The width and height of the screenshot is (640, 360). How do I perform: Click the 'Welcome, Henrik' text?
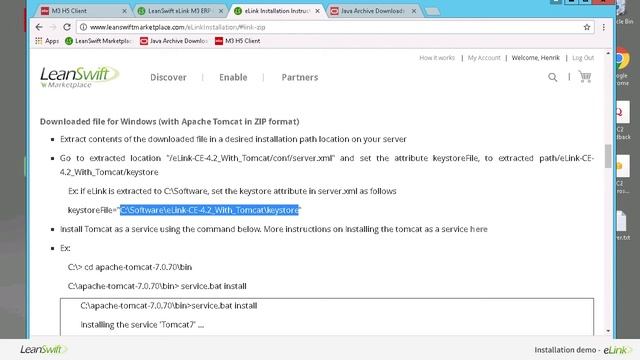pos(536,58)
